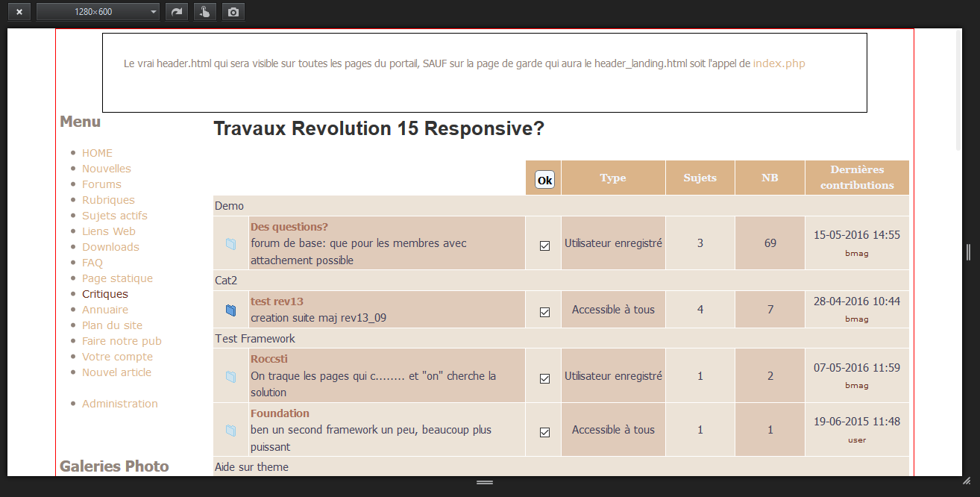Click folder icon beside Des questions?
The image size is (980, 497).
click(231, 244)
